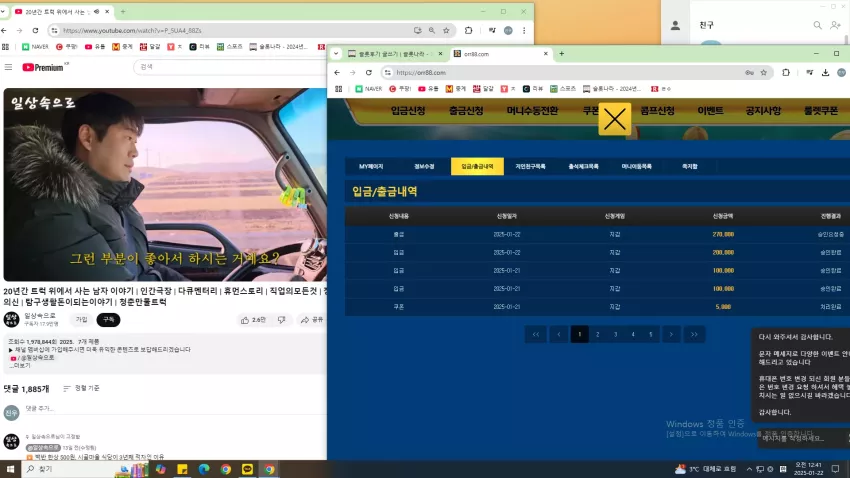Viewport: 850px width, 478px height.
Task: Switch to the MY페이지 tab
Action: pos(371,166)
